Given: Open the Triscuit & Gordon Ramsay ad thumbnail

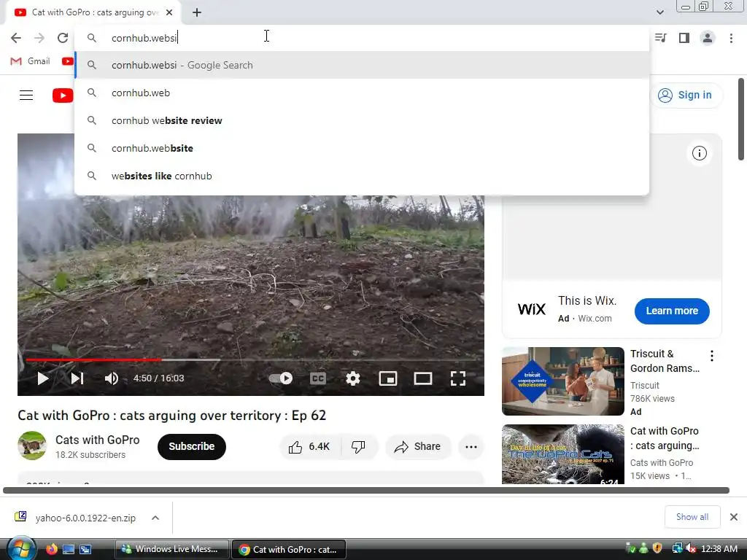Looking at the screenshot, I should pyautogui.click(x=562, y=381).
